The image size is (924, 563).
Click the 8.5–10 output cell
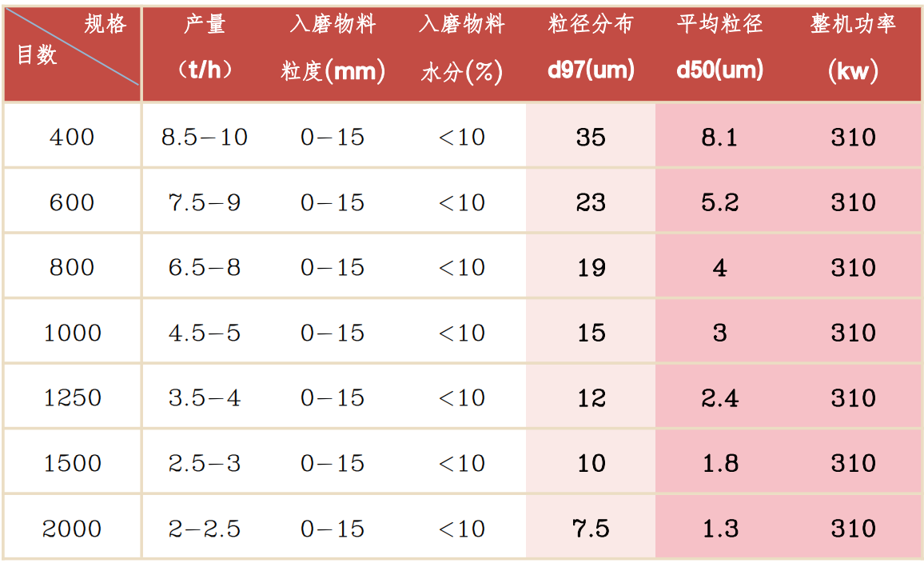(205, 138)
